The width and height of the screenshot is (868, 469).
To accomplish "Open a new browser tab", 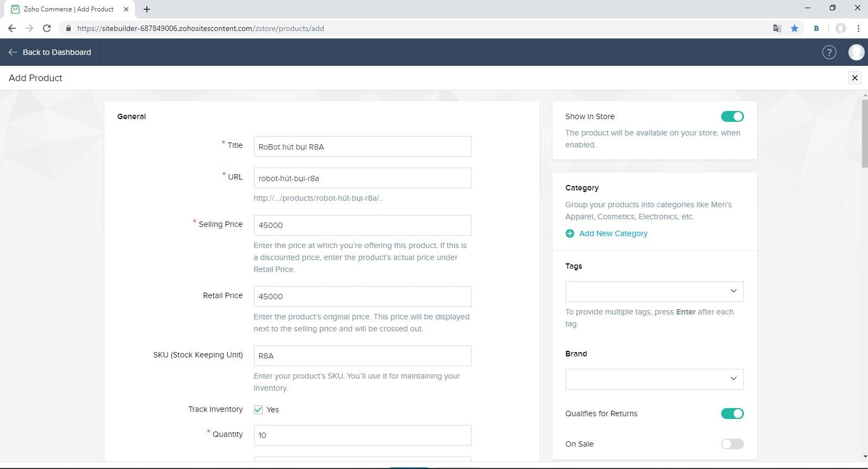I will coord(147,9).
